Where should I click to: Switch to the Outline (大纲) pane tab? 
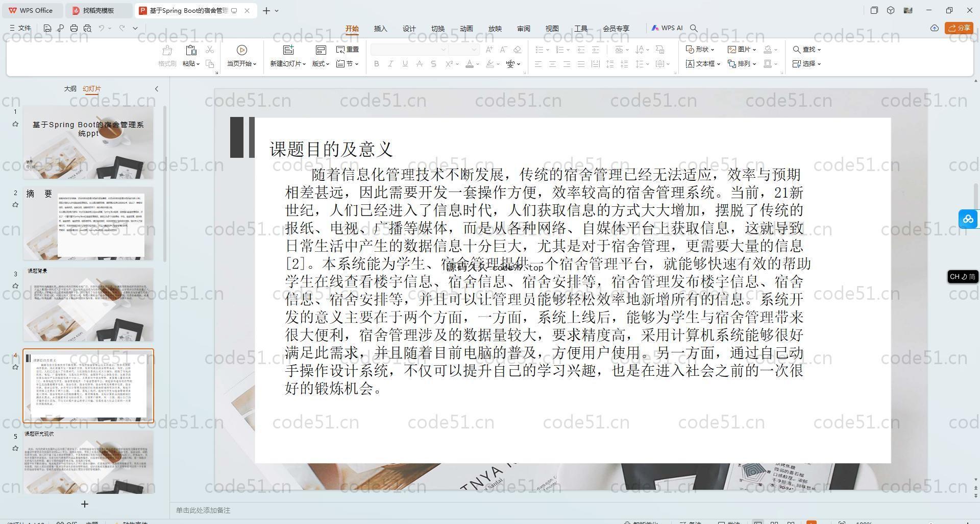point(70,89)
